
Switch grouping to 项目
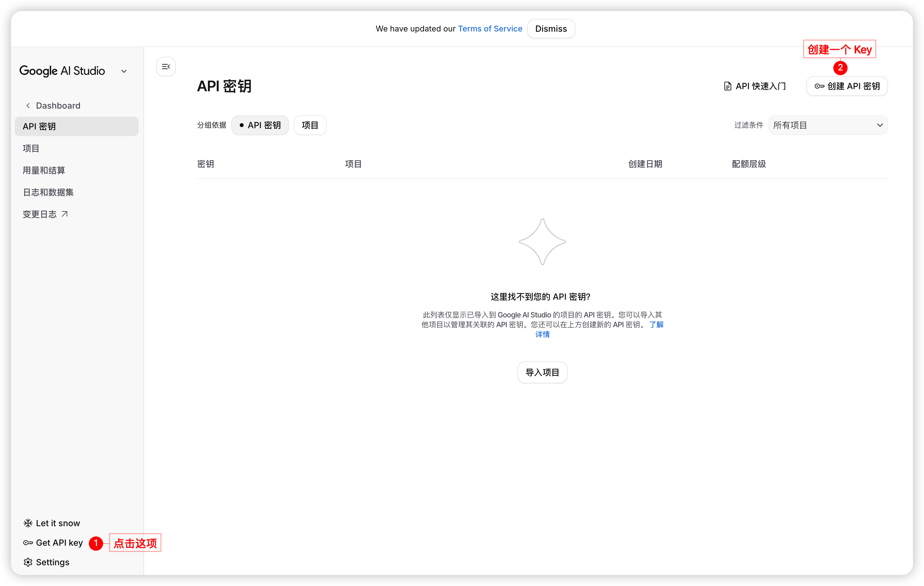click(310, 125)
